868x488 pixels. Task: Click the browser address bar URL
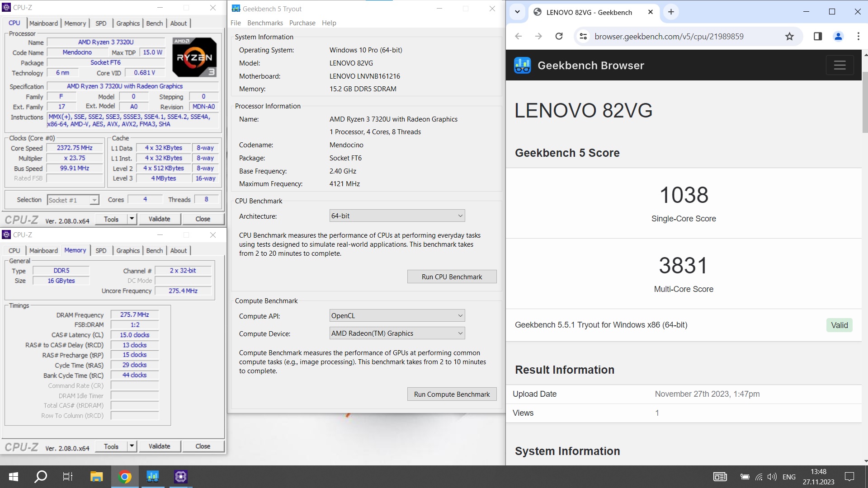[669, 36]
